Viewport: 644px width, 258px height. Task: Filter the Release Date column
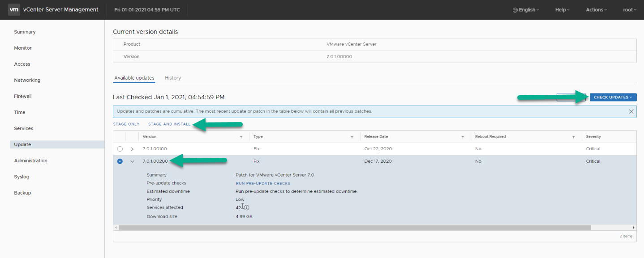[463, 137]
